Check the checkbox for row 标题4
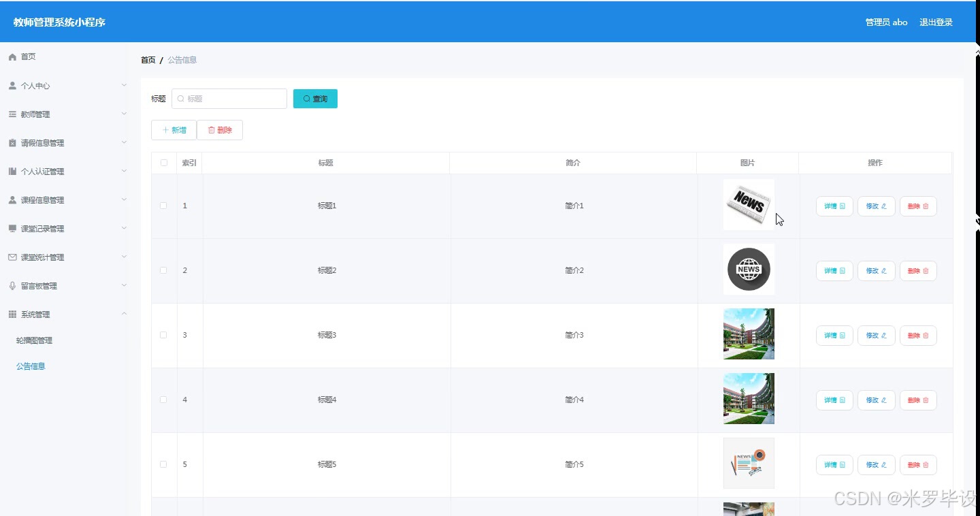Image resolution: width=980 pixels, height=516 pixels. coord(163,400)
